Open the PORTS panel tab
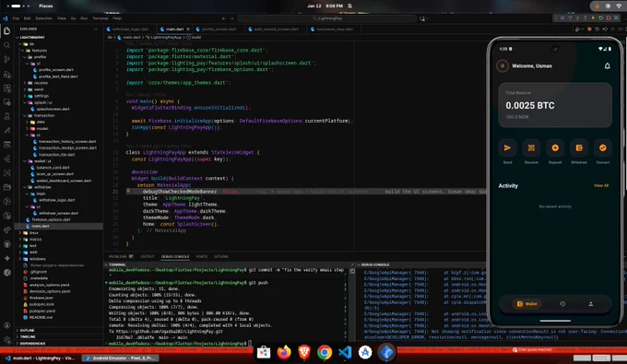 click(x=202, y=256)
